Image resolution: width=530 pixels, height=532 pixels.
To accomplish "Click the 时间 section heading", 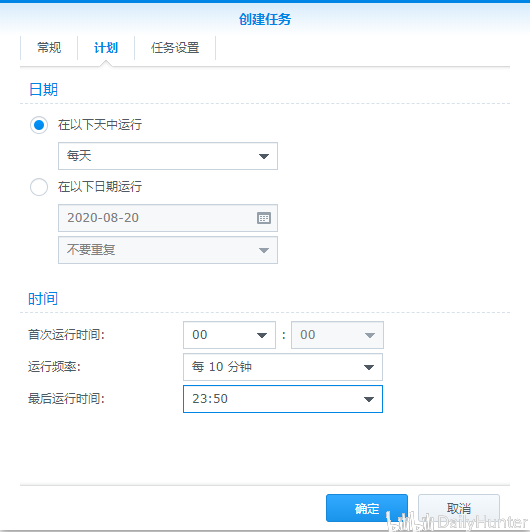I will tap(43, 299).
